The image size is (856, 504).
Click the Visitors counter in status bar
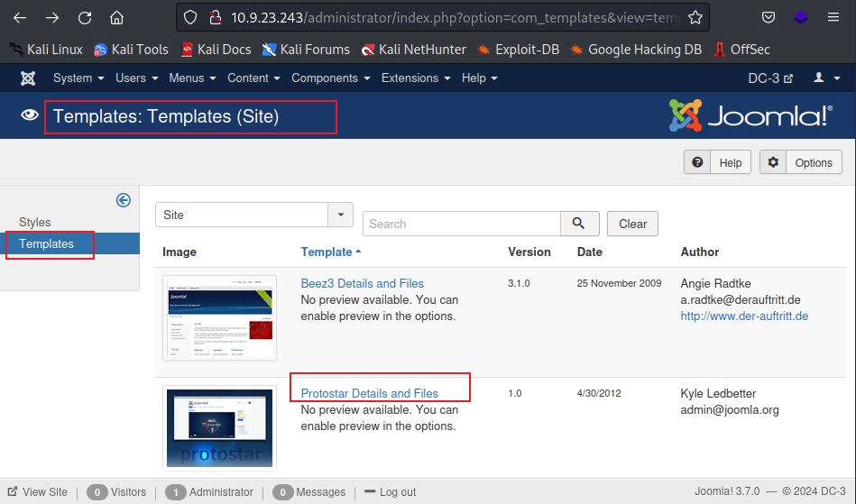[116, 491]
